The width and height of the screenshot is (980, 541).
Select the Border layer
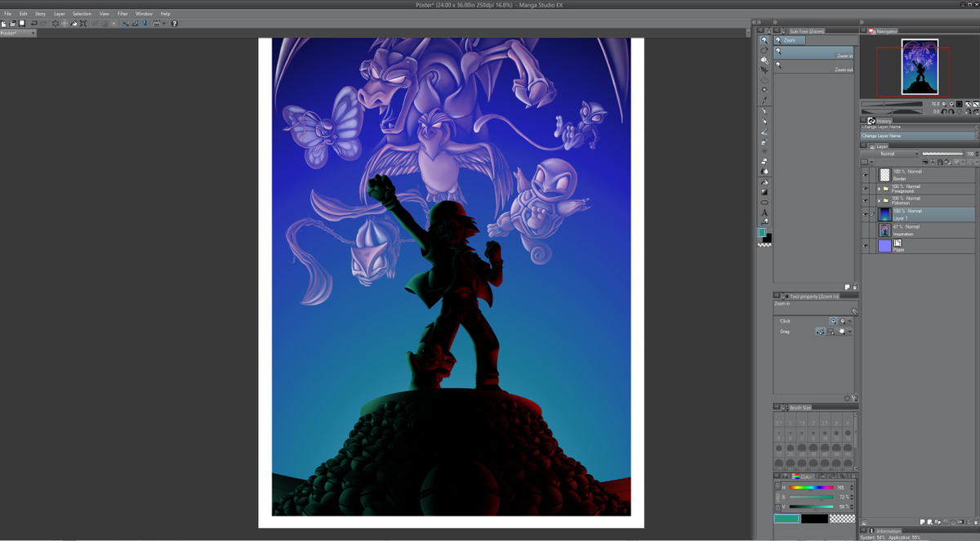click(926, 175)
